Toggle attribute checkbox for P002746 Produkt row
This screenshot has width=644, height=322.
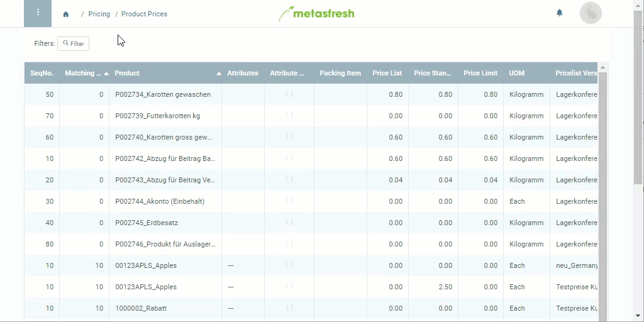tap(289, 243)
